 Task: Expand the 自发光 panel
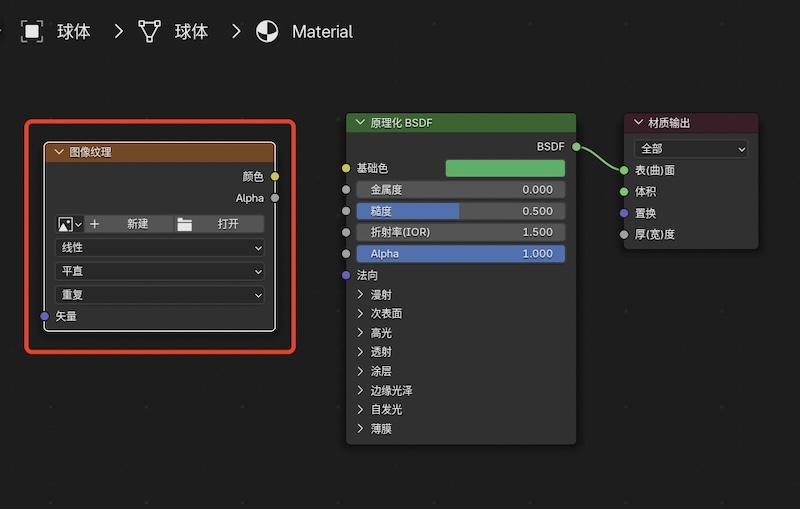click(x=360, y=410)
